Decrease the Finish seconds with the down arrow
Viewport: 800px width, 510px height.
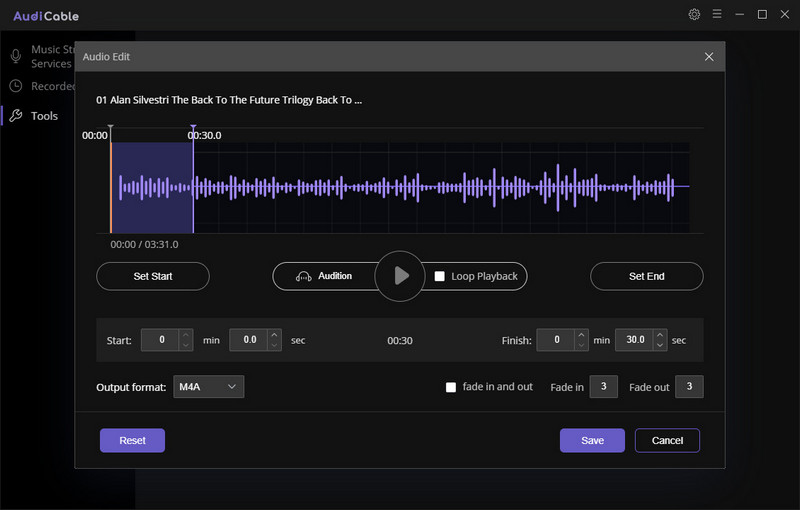660,345
